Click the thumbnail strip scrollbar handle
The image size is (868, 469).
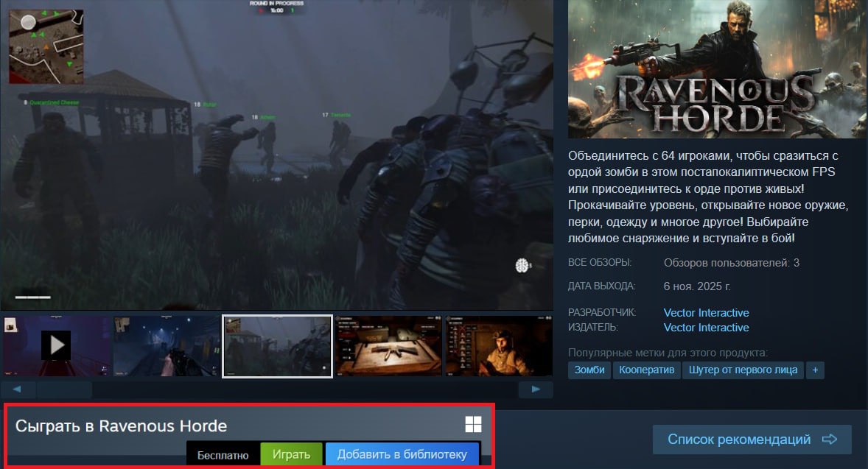coord(65,389)
